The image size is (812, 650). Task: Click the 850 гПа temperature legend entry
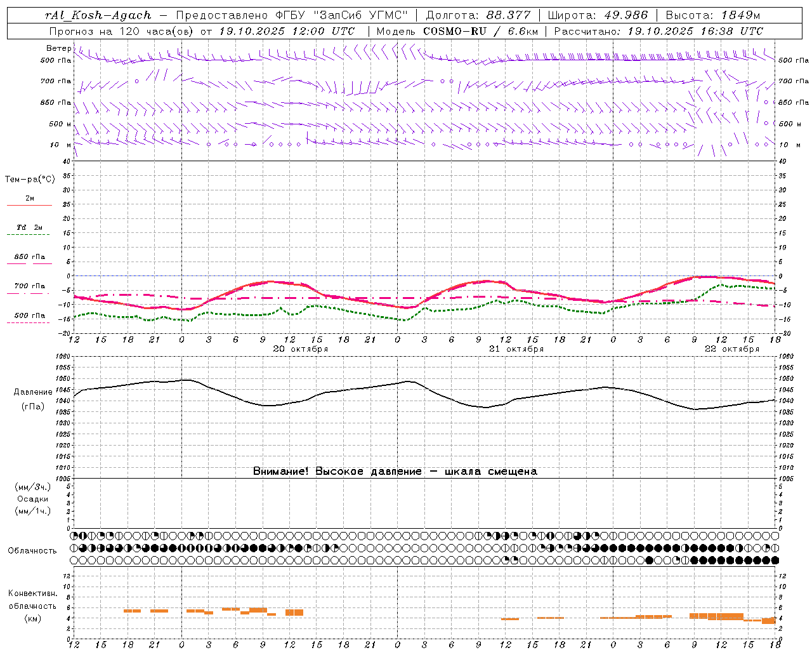pyautogui.click(x=30, y=257)
